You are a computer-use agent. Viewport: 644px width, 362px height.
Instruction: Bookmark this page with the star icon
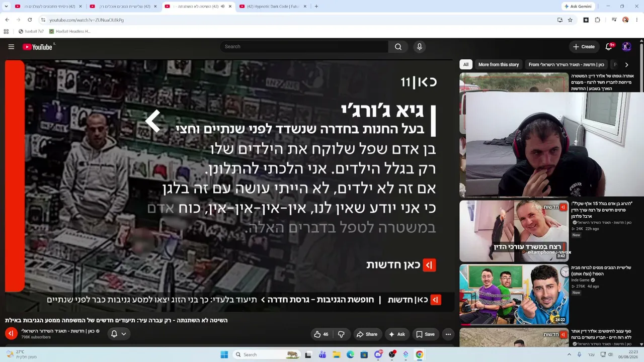click(x=570, y=20)
